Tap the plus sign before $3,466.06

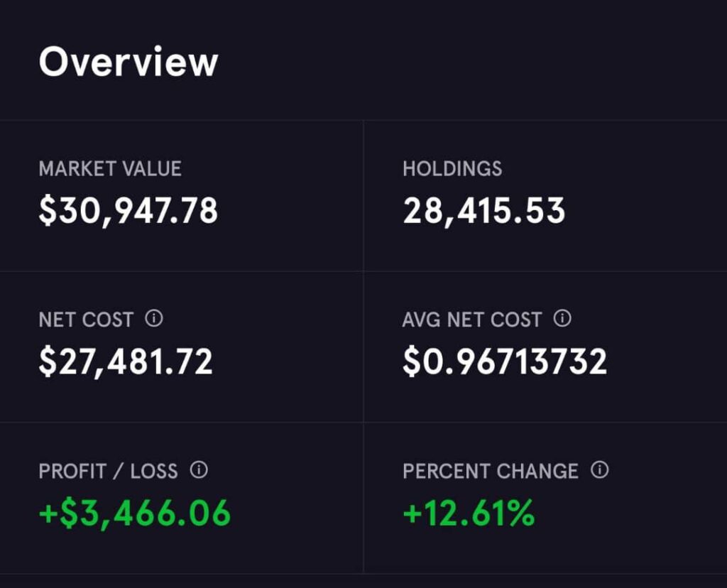pos(48,513)
